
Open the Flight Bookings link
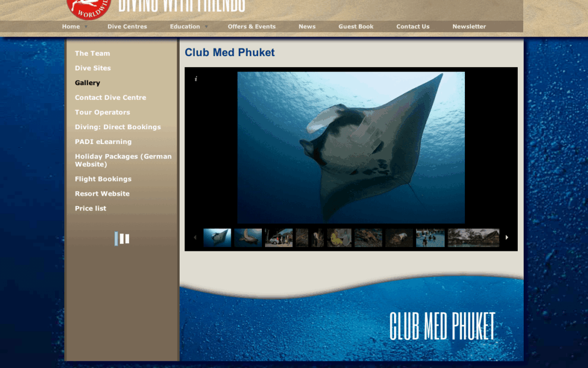pyautogui.click(x=103, y=179)
